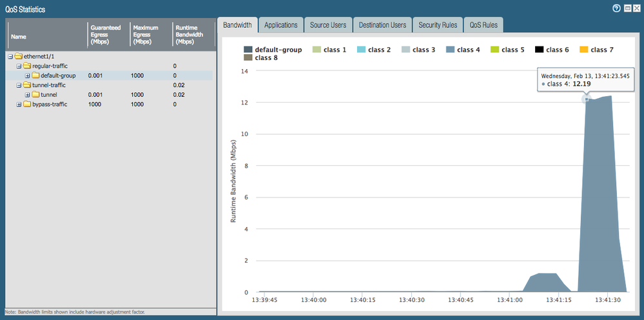Click the bypass-traffic folder icon
Image resolution: width=644 pixels, height=320 pixels.
pos(26,104)
